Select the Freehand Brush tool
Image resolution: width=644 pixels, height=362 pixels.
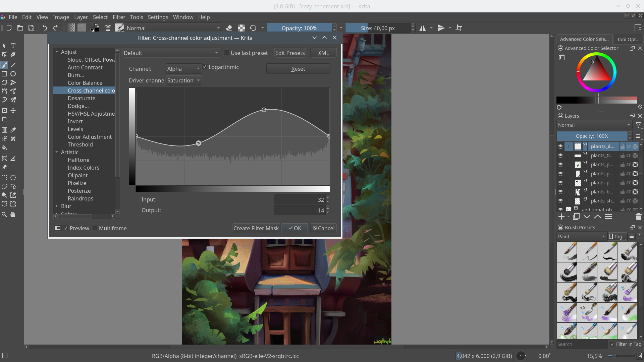point(5,65)
